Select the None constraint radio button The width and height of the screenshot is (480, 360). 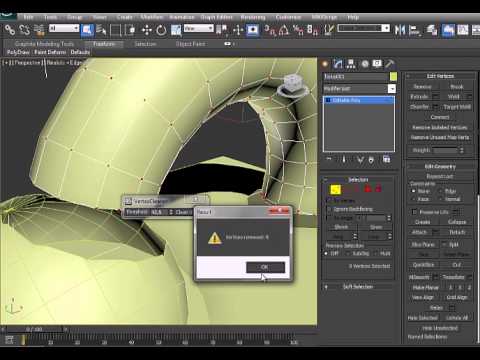coord(413,191)
